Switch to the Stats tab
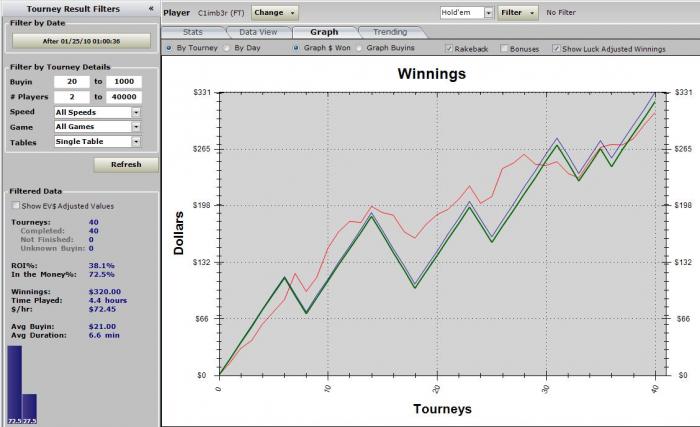 coord(193,32)
